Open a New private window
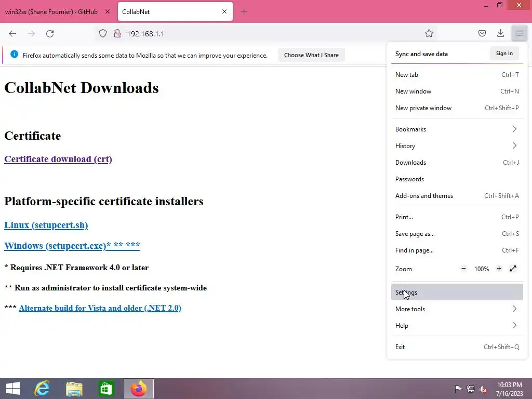The width and height of the screenshot is (532, 399). point(457,108)
